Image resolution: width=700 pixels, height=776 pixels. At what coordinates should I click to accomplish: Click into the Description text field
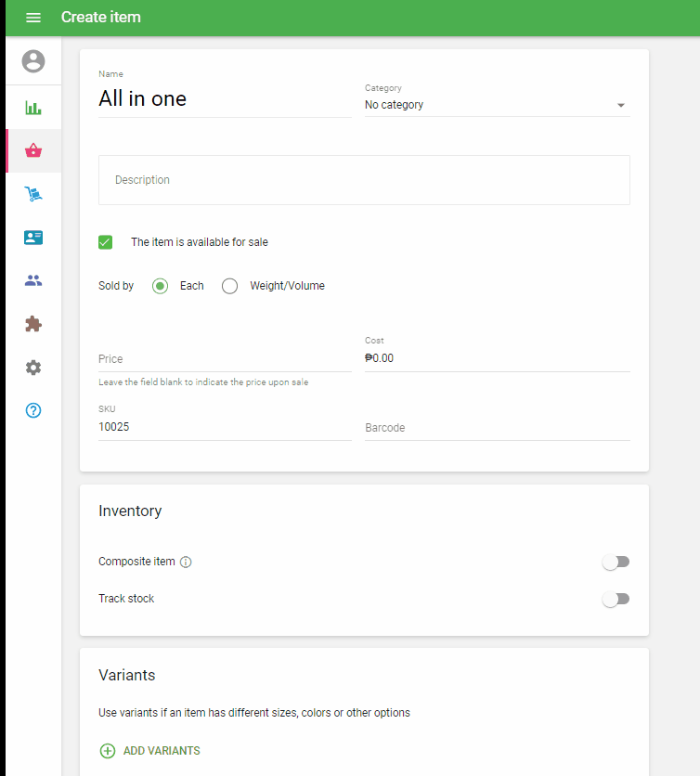pos(364,180)
